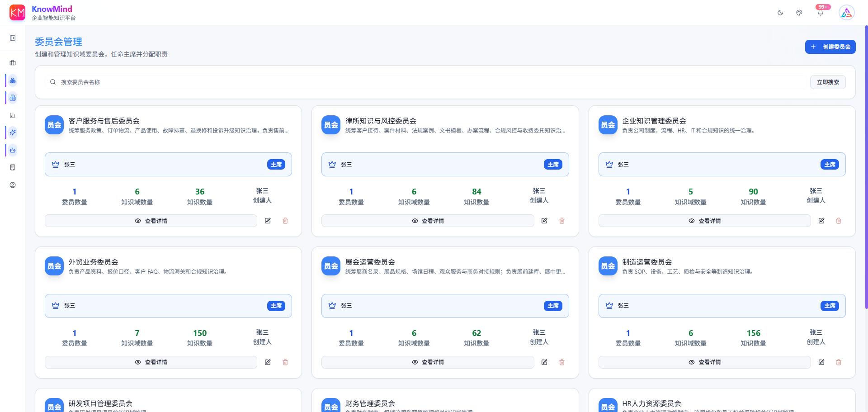Edit 企业知识管理委员会 committee
Viewport: 868px width, 412px height.
pos(821,221)
